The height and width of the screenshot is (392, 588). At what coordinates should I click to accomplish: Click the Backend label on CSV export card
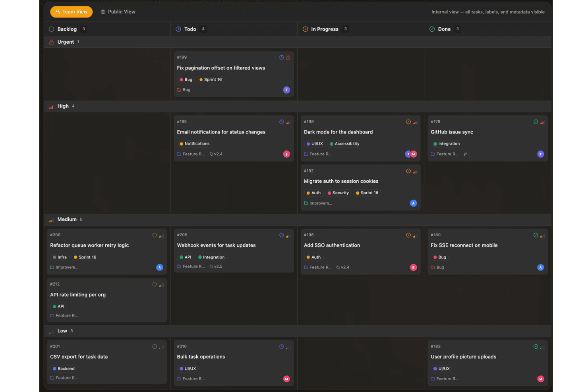[x=64, y=369]
